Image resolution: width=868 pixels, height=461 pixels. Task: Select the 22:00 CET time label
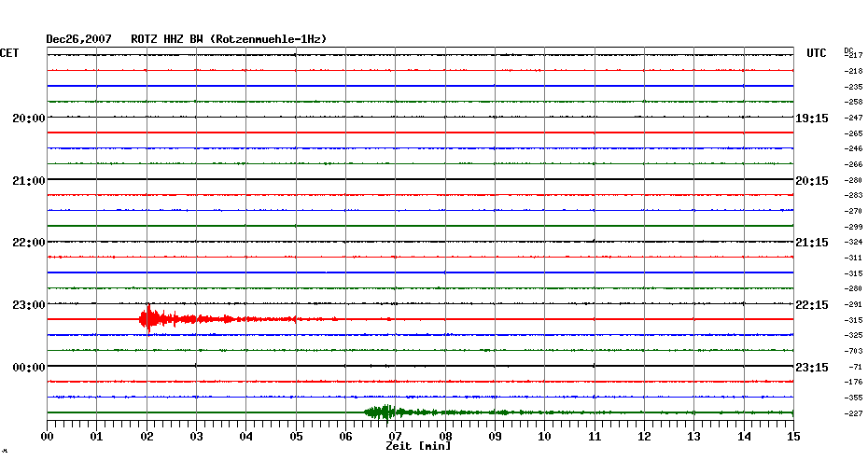[29, 243]
